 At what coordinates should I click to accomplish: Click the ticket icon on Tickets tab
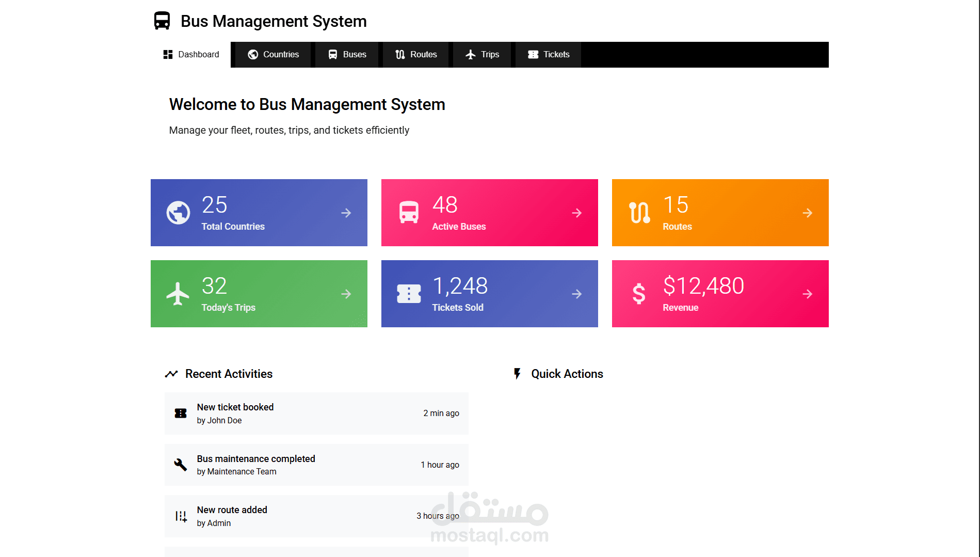pos(533,54)
